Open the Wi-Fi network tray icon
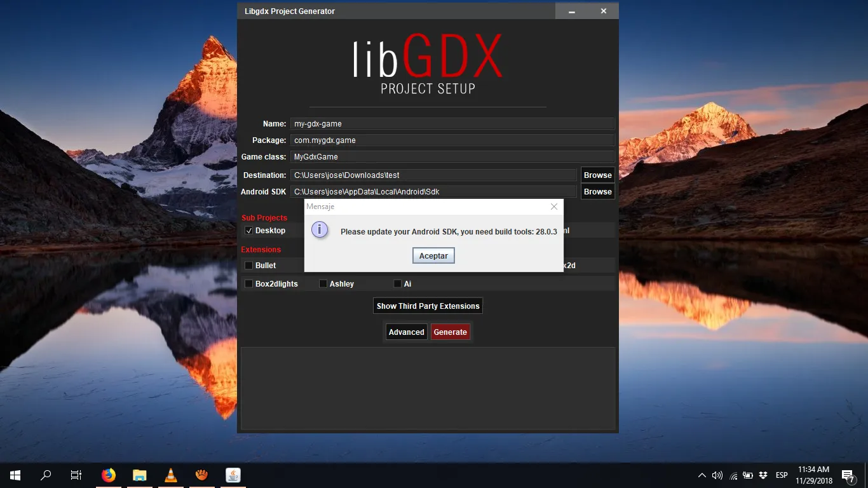This screenshot has width=868, height=488. click(x=733, y=475)
